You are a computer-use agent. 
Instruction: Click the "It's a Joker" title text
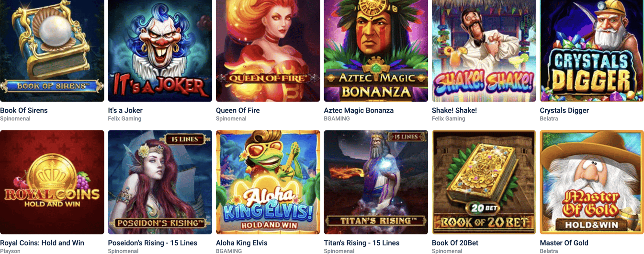[x=125, y=110]
